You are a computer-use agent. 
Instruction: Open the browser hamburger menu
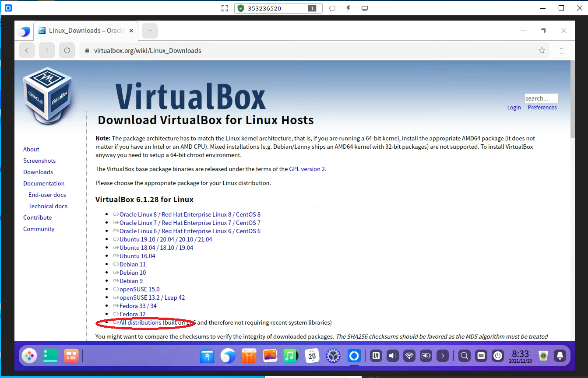pos(562,51)
